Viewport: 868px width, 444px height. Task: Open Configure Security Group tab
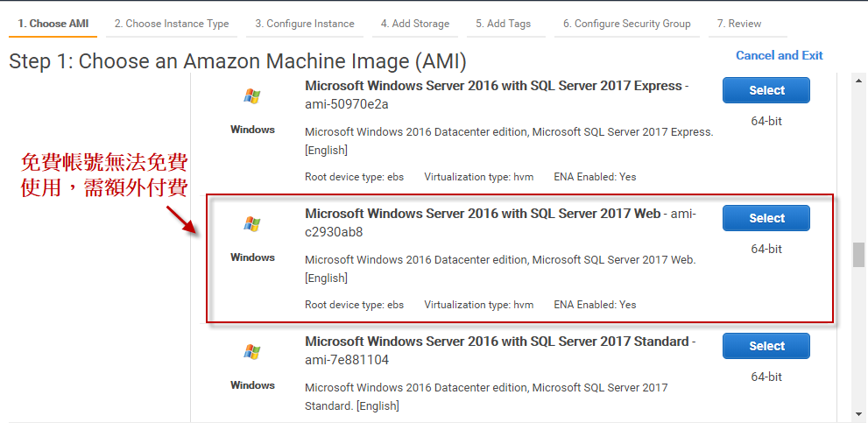[x=627, y=24]
